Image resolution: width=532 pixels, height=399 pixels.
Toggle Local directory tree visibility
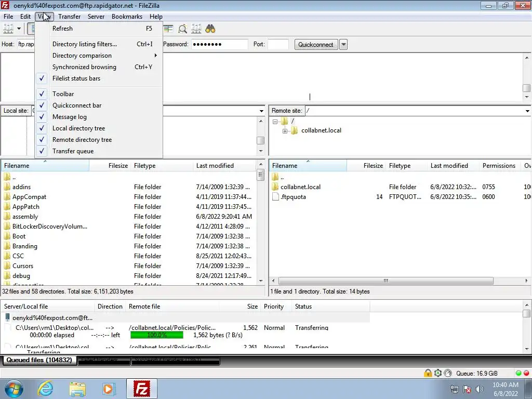(99, 128)
